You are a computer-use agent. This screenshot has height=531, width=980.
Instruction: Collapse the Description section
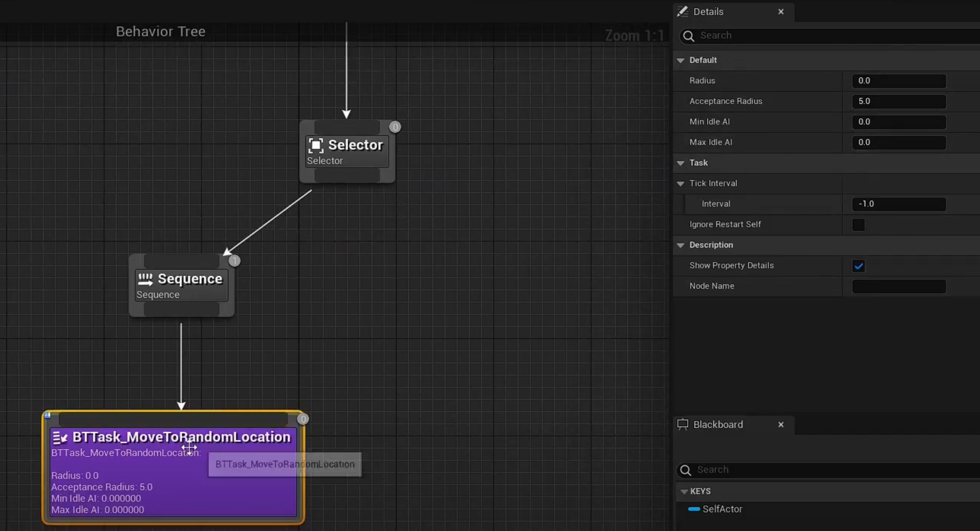pos(680,245)
